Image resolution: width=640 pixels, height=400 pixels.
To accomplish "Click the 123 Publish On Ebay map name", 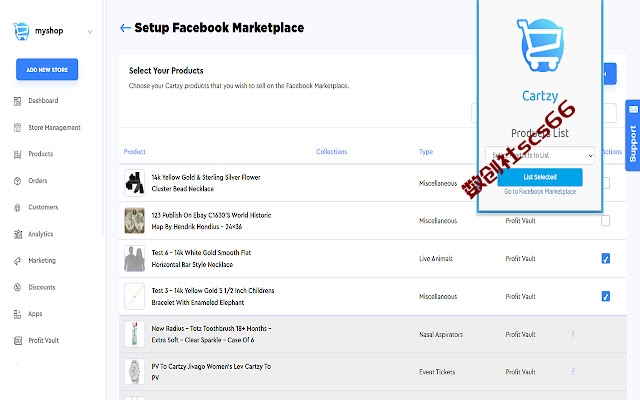I will pos(211,221).
